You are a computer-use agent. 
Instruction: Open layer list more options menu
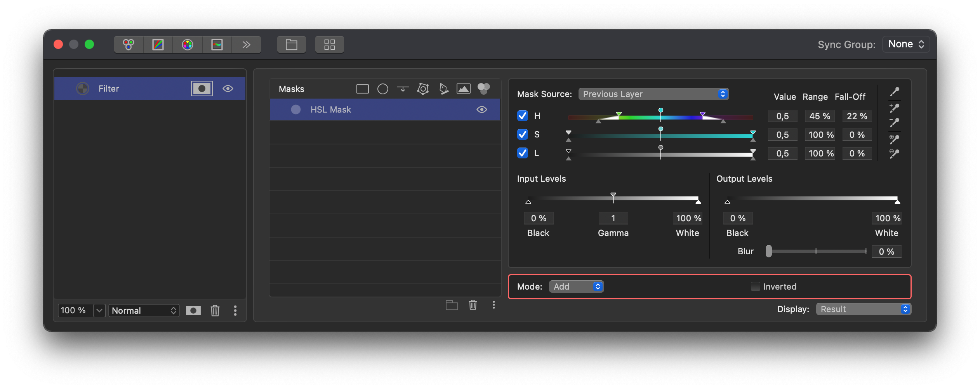coord(235,311)
